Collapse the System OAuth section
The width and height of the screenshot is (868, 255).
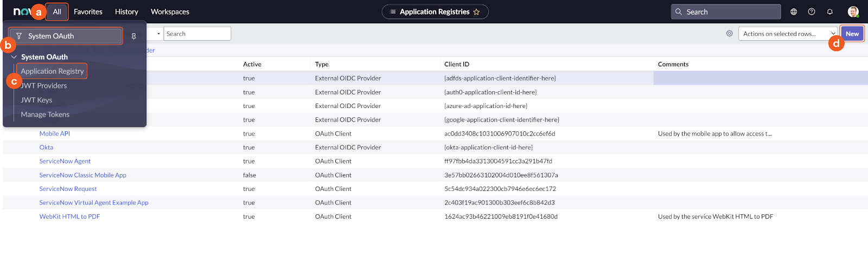[14, 57]
